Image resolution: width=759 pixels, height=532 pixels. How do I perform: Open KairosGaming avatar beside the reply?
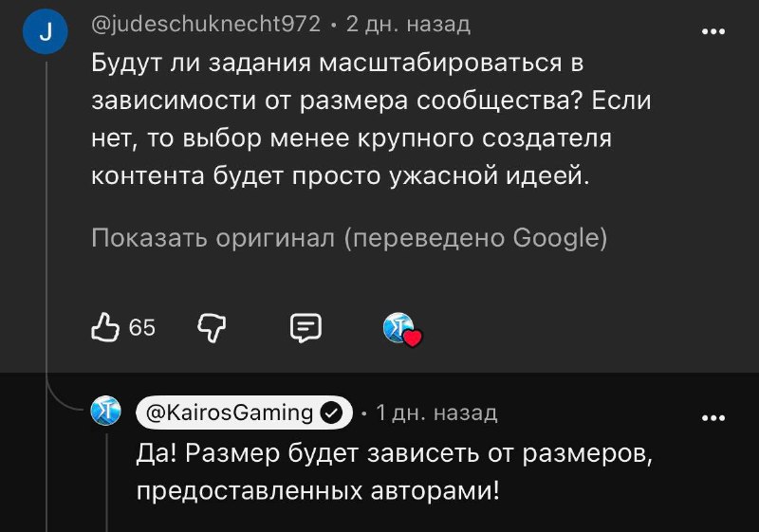(106, 411)
